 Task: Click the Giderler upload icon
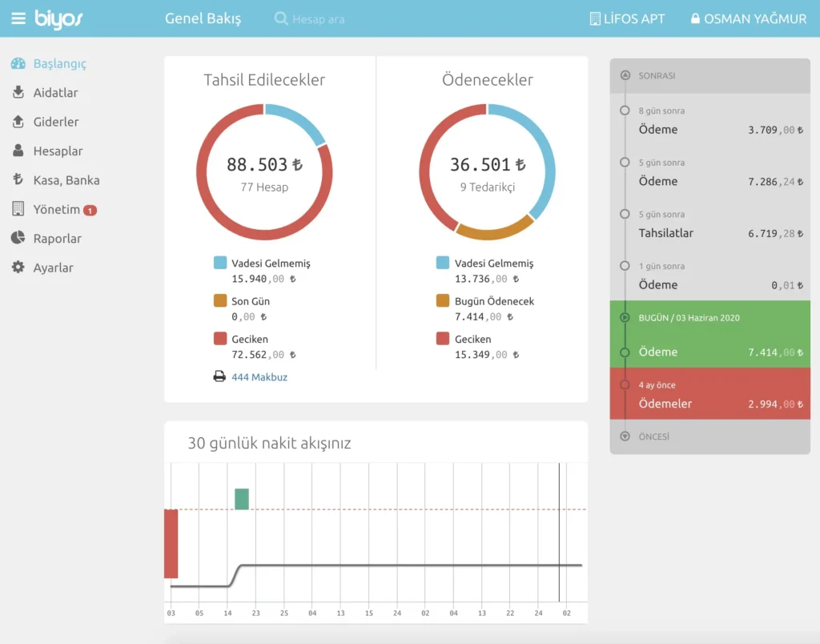click(18, 122)
